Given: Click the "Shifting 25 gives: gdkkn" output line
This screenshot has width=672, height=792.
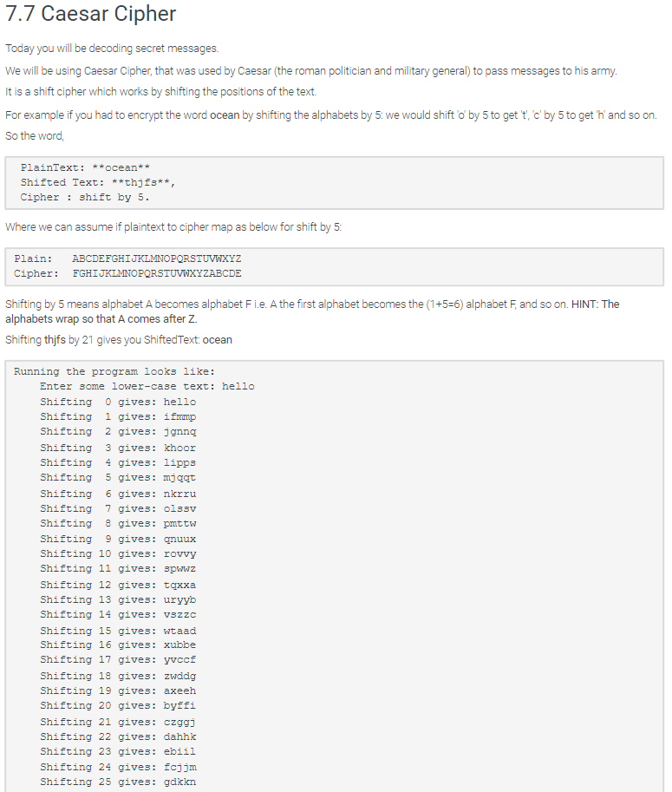Looking at the screenshot, I should [118, 782].
